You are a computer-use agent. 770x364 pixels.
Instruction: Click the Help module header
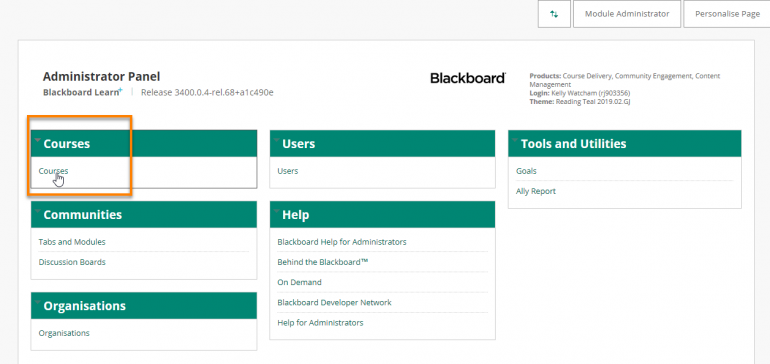point(383,215)
